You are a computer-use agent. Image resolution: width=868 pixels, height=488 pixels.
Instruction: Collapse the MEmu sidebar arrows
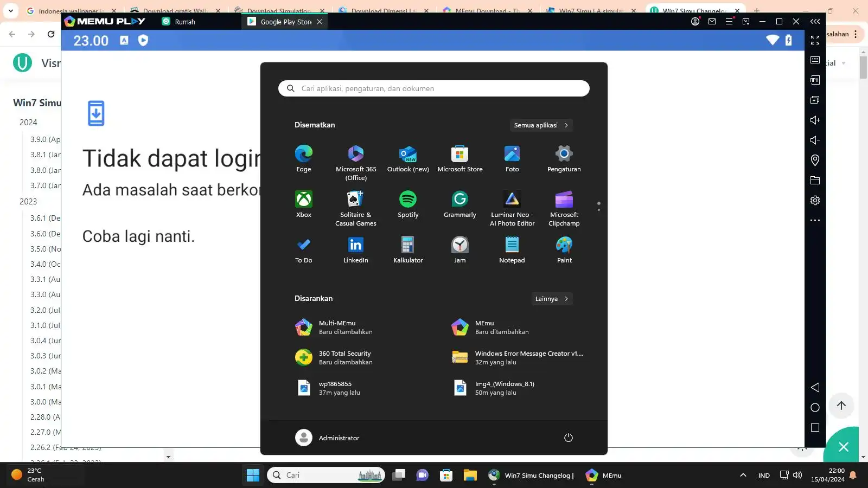[815, 22]
